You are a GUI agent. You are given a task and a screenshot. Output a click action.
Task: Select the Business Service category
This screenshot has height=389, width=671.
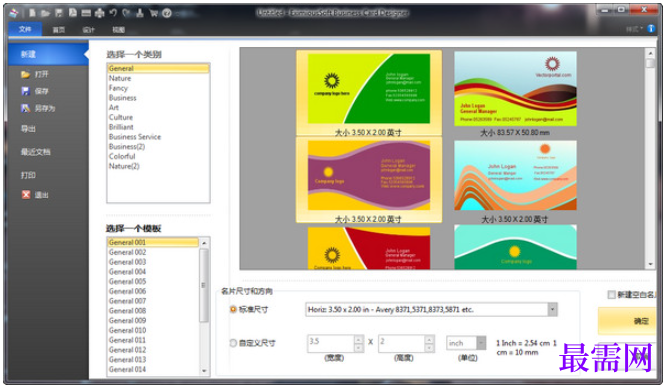158,137
